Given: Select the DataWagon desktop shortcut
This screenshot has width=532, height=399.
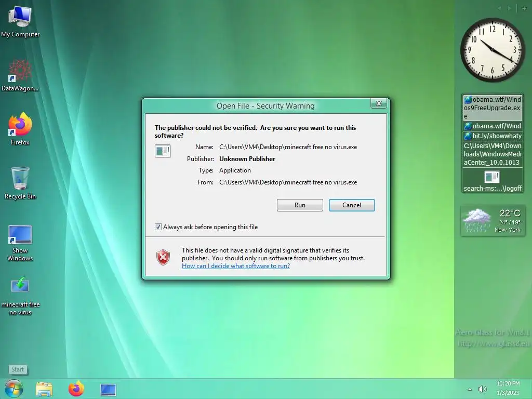Looking at the screenshot, I should pos(20,75).
